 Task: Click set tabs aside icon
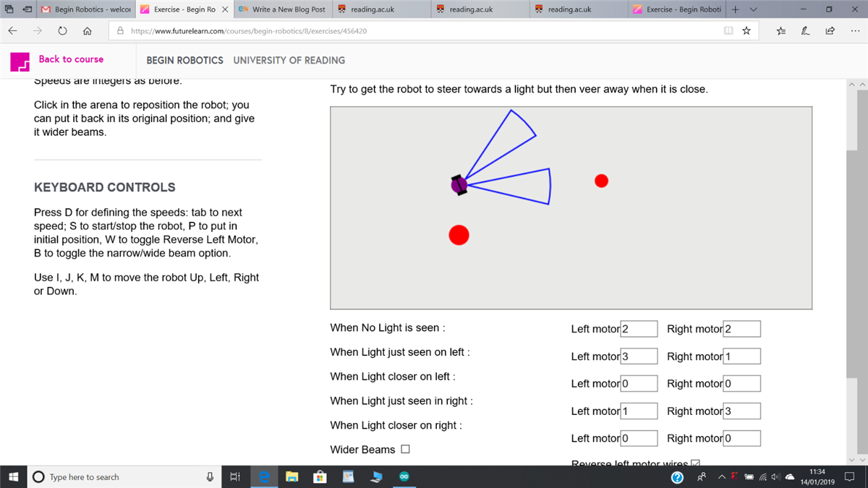27,9
